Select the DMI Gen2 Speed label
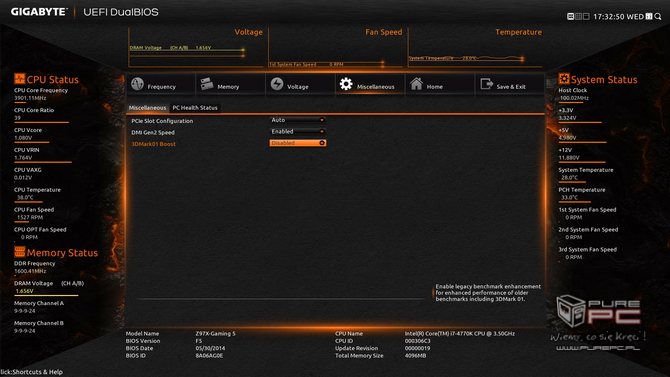Viewport: 670px width, 377px height. (153, 133)
